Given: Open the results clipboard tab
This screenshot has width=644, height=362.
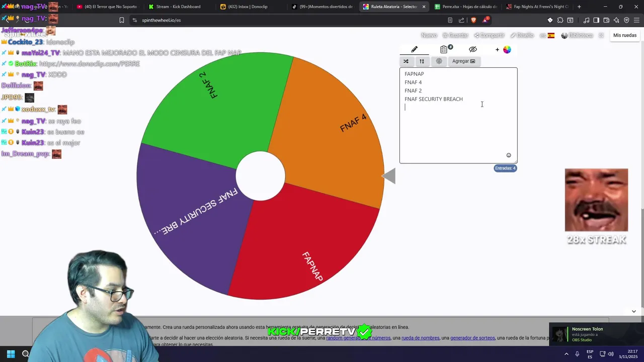Looking at the screenshot, I should coord(444,49).
